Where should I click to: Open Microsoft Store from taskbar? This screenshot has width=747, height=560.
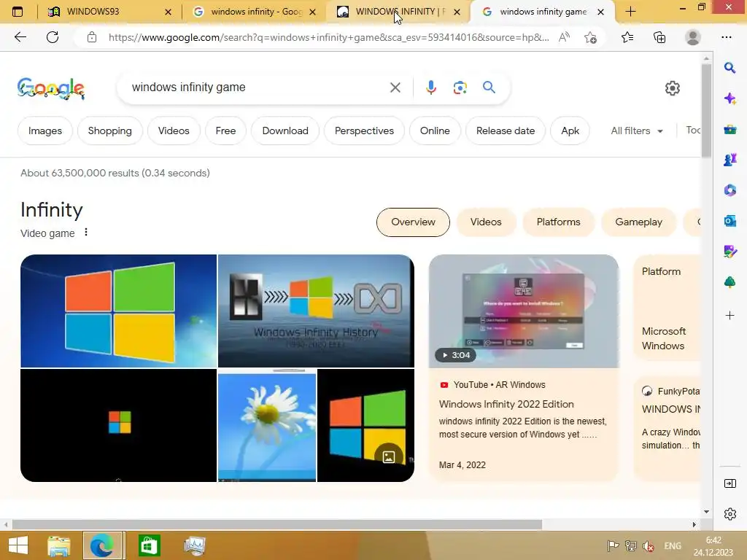point(149,545)
